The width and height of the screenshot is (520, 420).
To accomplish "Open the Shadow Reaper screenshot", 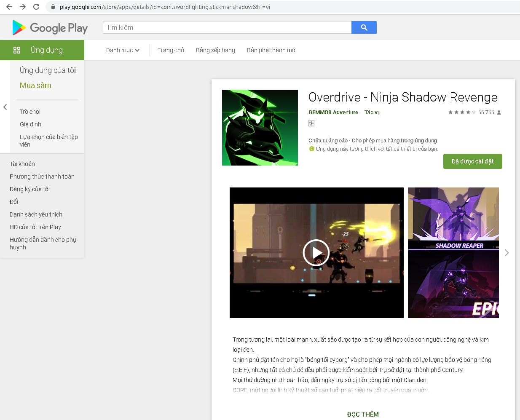I will coord(453,253).
